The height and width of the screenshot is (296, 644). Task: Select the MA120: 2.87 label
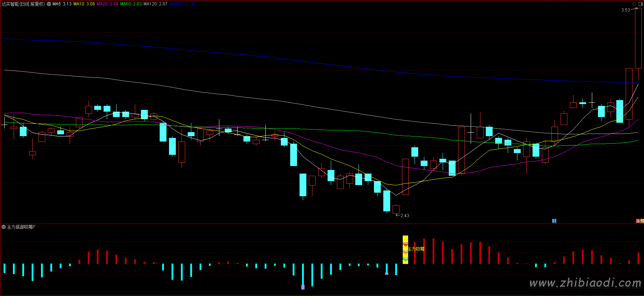pyautogui.click(x=155, y=4)
